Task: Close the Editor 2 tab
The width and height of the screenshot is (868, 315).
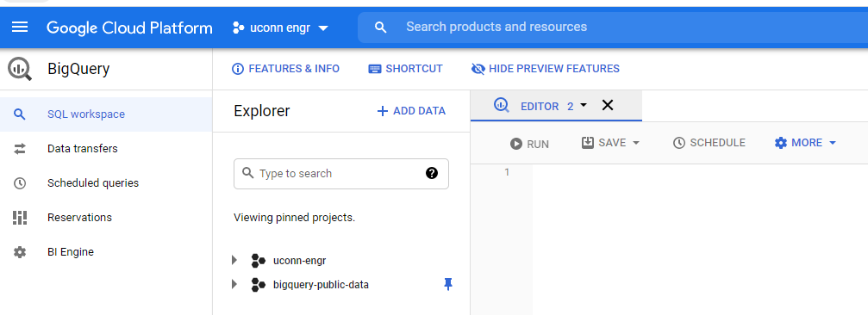Action: point(608,105)
